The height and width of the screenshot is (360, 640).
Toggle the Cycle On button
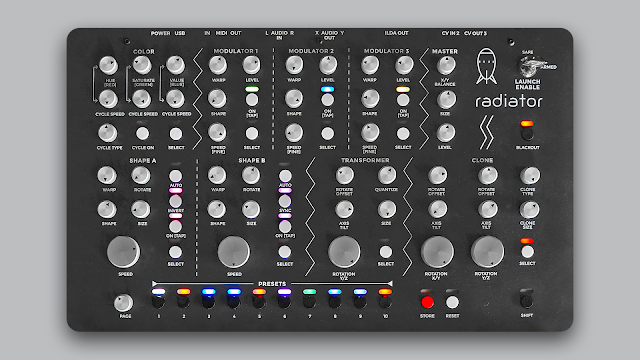(x=142, y=133)
